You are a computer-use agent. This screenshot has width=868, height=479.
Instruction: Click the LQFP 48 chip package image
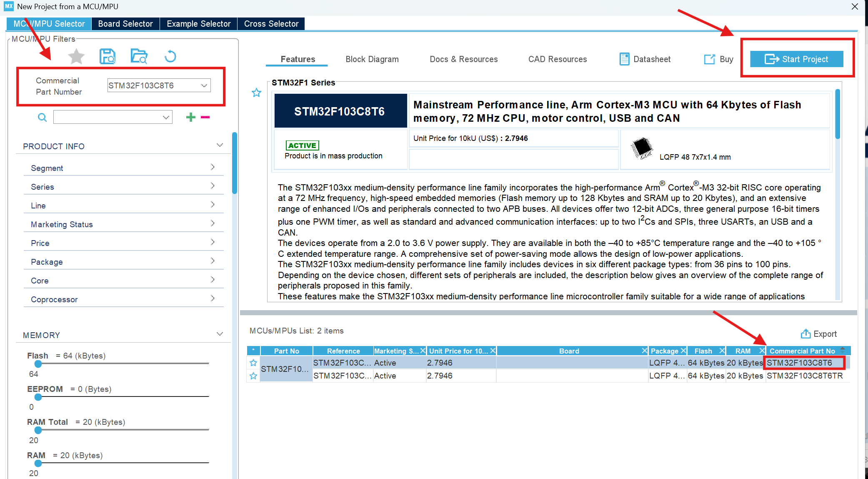pyautogui.click(x=642, y=148)
